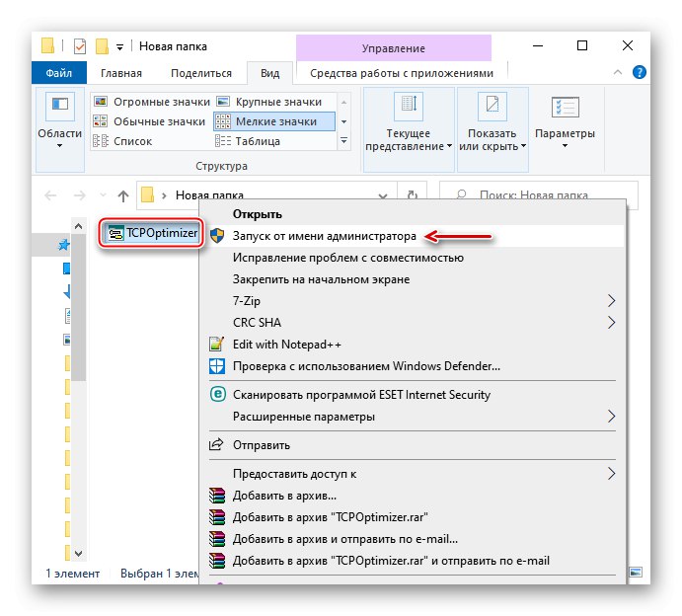
Task: Open quick access toolbar customize dropdown
Action: point(119,47)
